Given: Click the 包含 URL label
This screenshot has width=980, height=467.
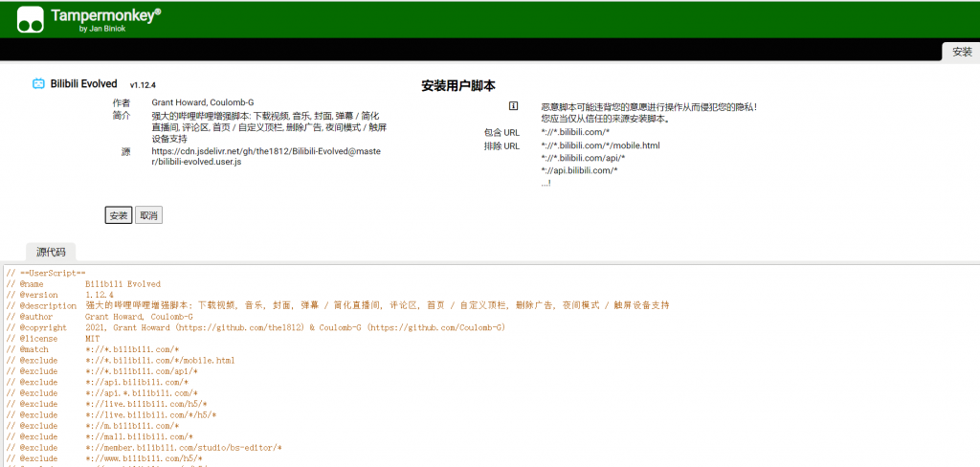Looking at the screenshot, I should 501,132.
